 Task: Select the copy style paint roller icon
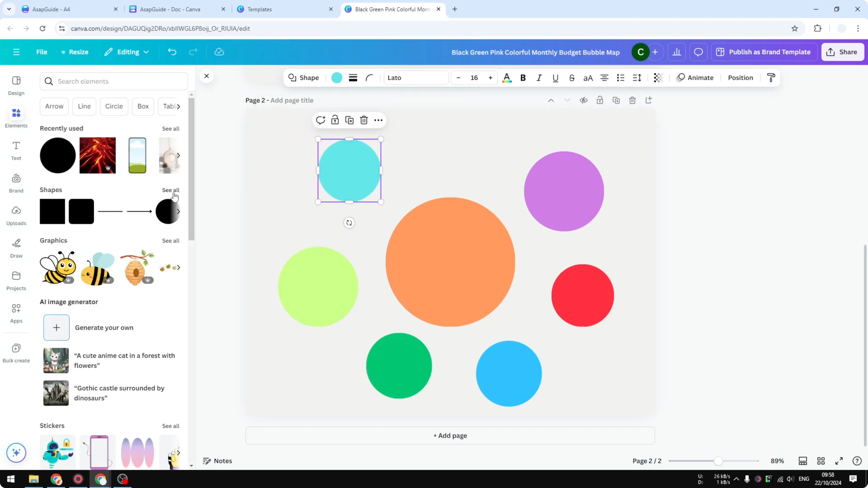[x=771, y=78]
